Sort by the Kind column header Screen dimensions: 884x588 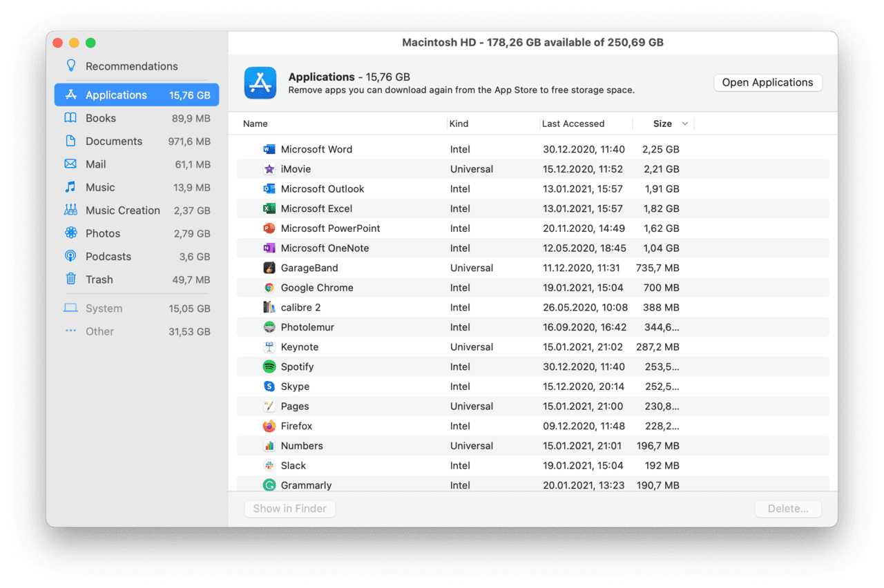[x=459, y=124]
